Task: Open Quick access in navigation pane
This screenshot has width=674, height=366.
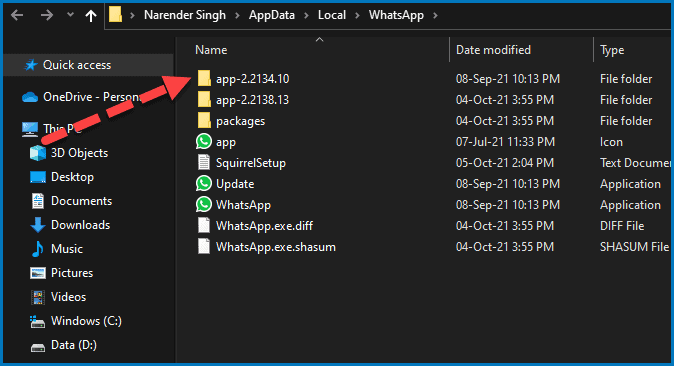Action: 77,65
